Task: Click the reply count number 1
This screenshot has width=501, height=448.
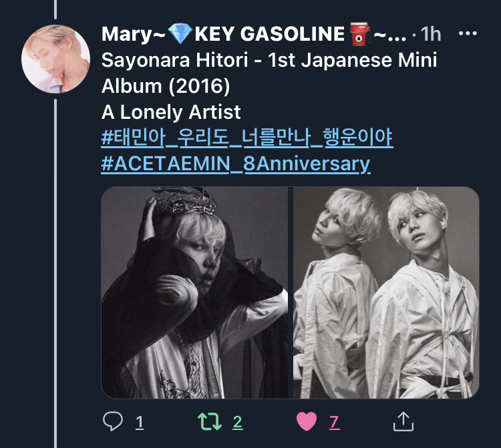Action: tap(140, 422)
